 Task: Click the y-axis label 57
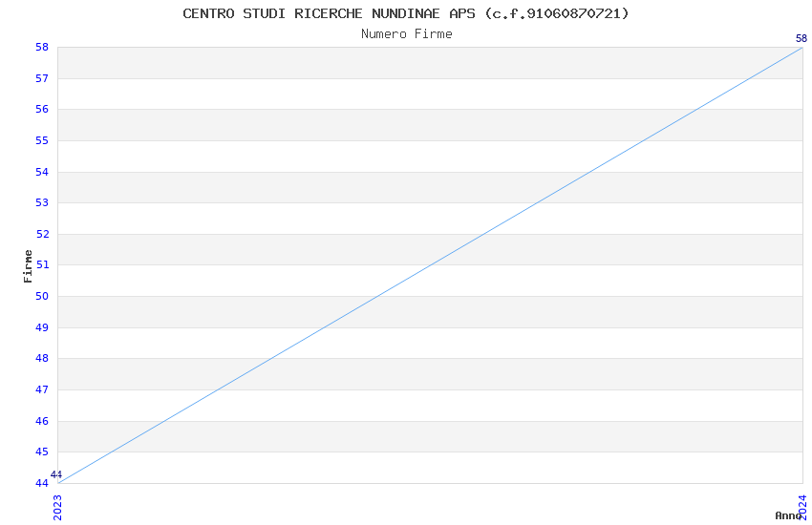click(42, 78)
